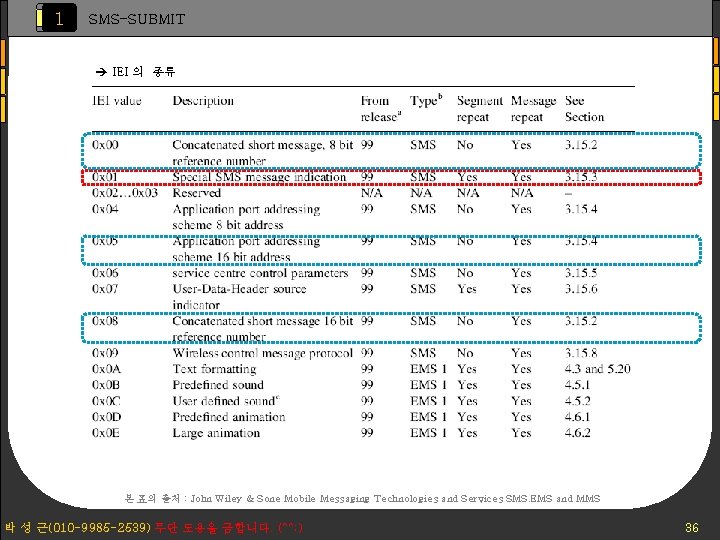This screenshot has width=720, height=540.
Task: Select the IEI value 0x00
Action: (x=105, y=145)
